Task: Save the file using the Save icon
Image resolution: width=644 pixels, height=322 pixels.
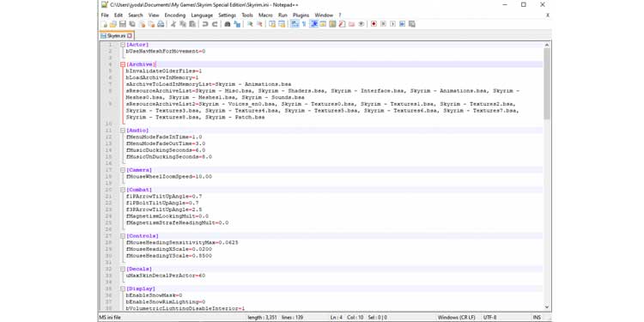Action: pos(123,24)
